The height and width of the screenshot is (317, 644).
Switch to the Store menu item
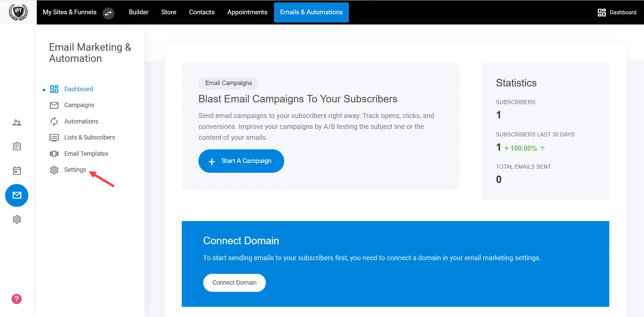coord(168,12)
